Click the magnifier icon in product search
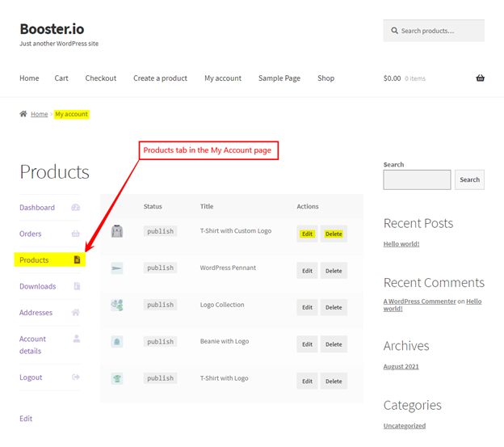The image size is (504, 447). (394, 31)
